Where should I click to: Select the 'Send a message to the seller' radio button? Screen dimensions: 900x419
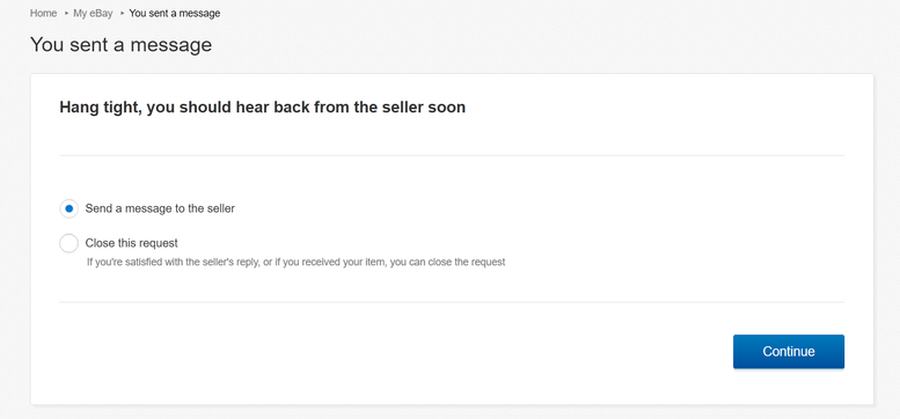[x=69, y=209]
